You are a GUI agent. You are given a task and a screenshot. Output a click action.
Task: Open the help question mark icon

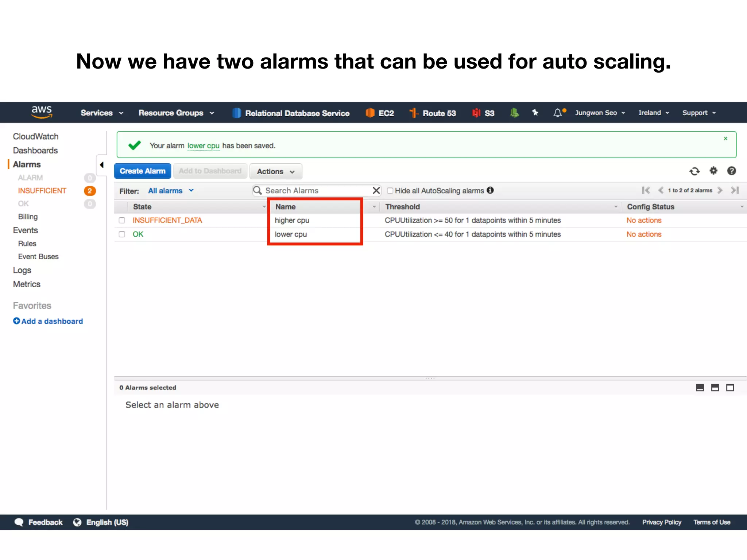731,171
